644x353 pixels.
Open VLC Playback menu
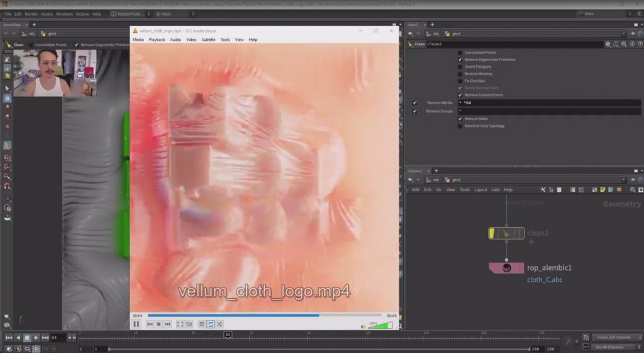point(157,40)
